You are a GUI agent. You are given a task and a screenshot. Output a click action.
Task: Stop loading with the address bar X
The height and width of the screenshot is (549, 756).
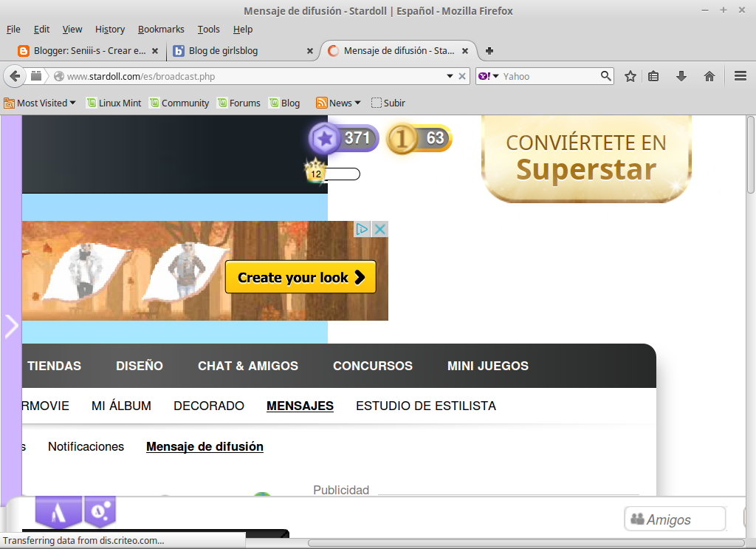(462, 76)
